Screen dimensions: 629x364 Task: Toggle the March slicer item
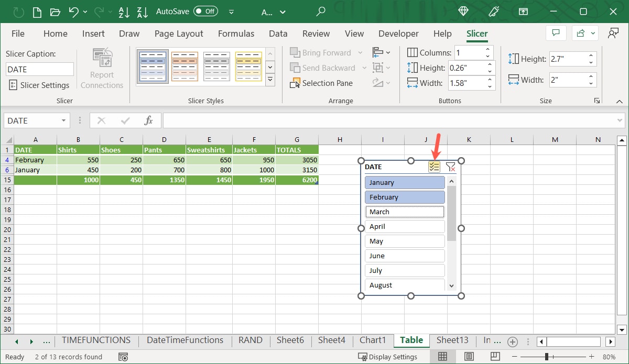tap(405, 212)
